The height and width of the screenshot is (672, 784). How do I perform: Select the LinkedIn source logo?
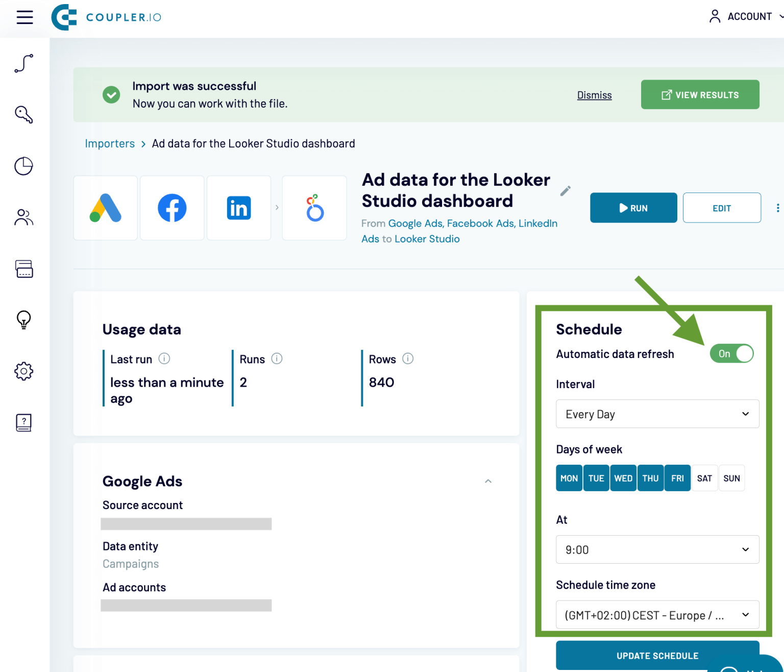coord(238,208)
